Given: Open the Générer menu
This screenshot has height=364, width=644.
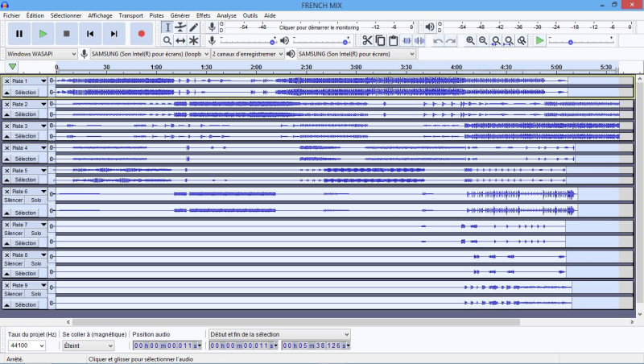Looking at the screenshot, I should click(180, 15).
